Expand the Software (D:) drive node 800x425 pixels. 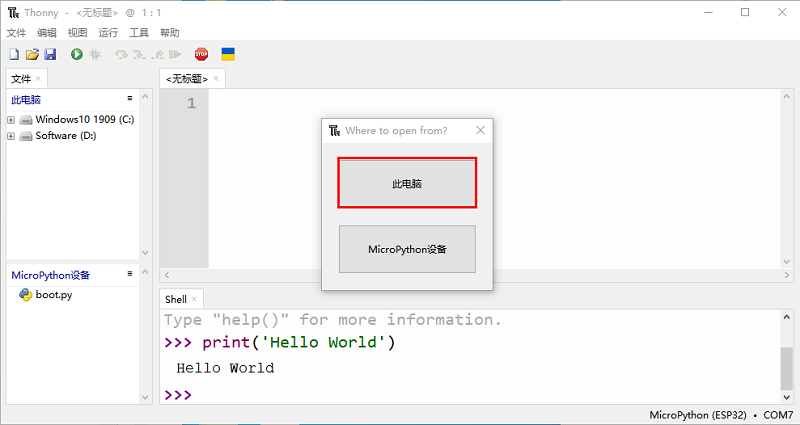[x=11, y=136]
